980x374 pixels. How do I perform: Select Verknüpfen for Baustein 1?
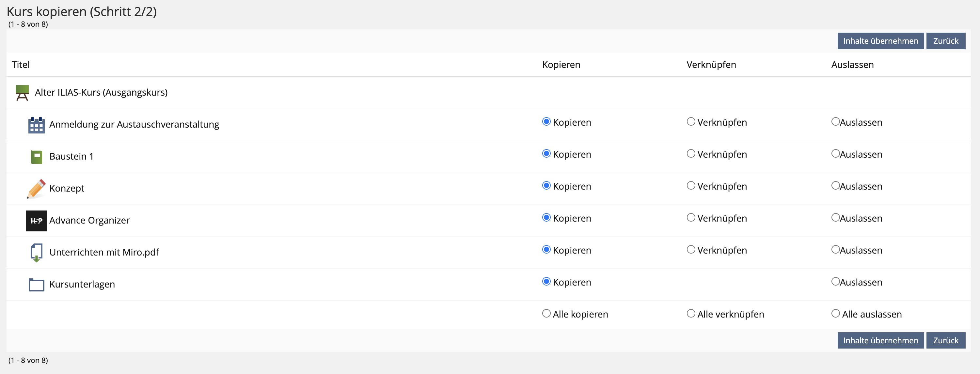(x=691, y=154)
